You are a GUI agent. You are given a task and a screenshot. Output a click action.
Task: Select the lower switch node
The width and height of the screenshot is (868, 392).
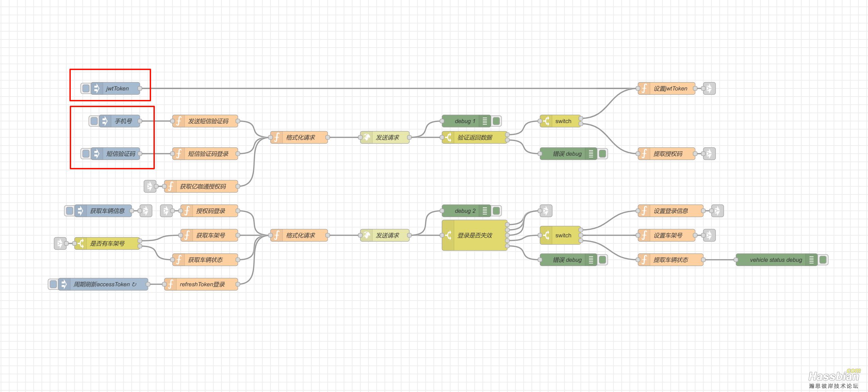tap(560, 235)
